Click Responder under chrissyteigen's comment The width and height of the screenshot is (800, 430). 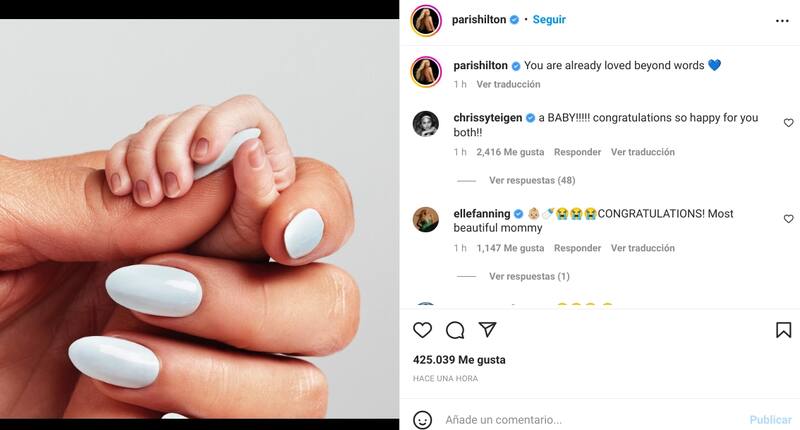tap(577, 152)
